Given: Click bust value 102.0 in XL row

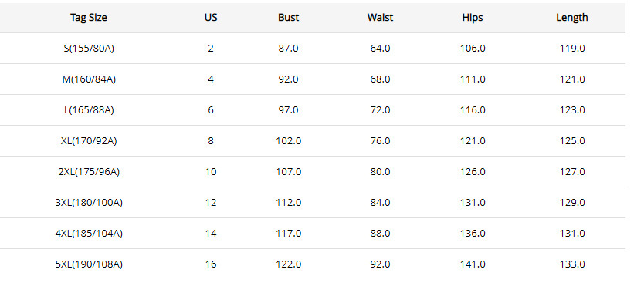Looking at the screenshot, I should tap(288, 140).
